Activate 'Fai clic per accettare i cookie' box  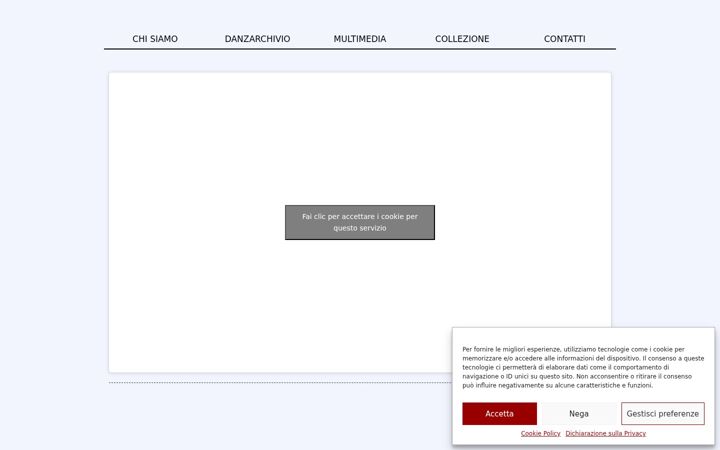(x=360, y=222)
